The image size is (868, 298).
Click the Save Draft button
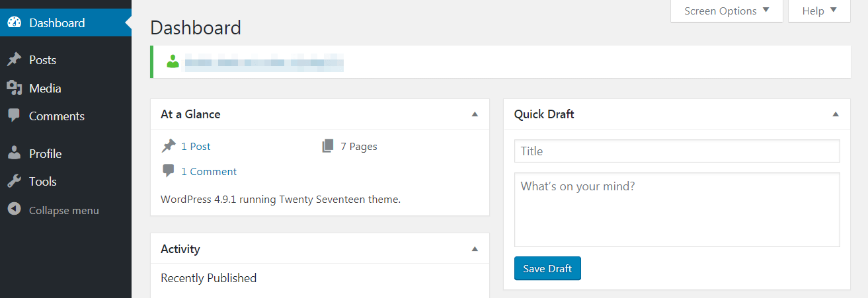pos(547,268)
